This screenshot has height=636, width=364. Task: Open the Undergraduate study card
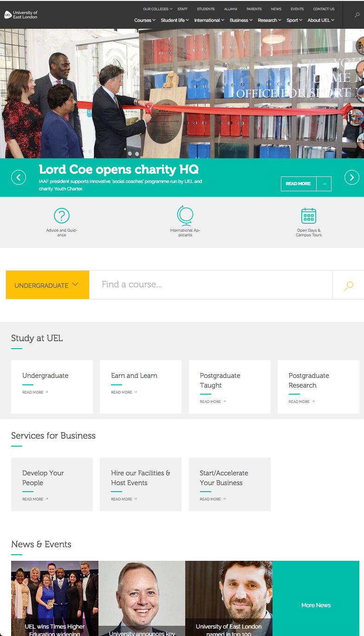[52, 387]
